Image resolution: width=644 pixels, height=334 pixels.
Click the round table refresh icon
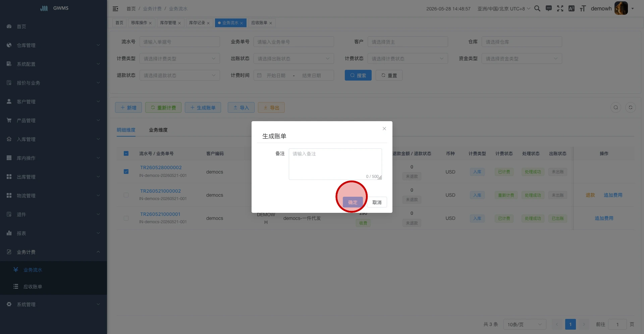click(631, 107)
